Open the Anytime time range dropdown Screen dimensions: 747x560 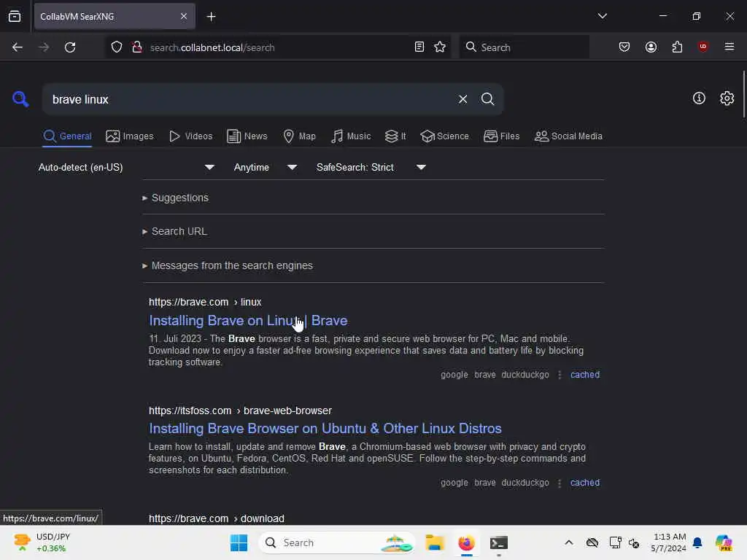266,167
